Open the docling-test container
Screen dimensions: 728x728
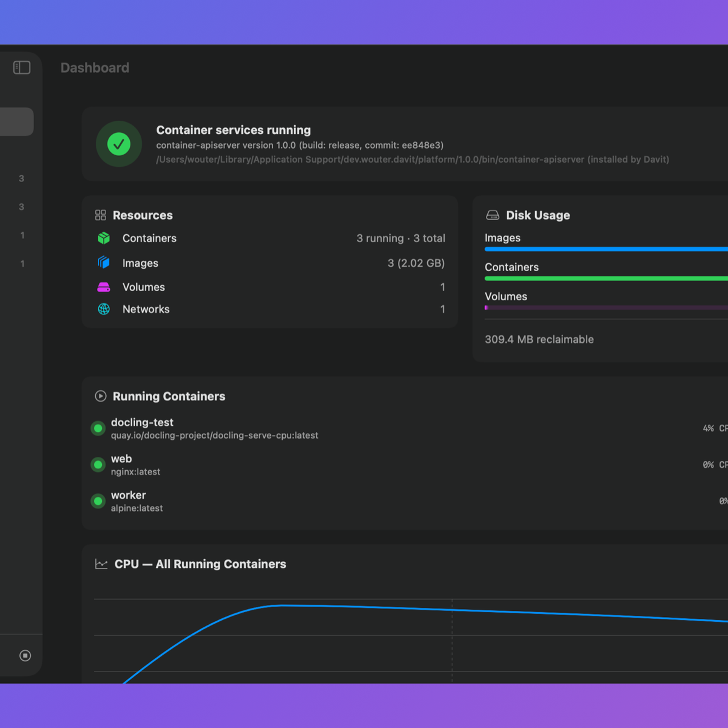pos(409,428)
